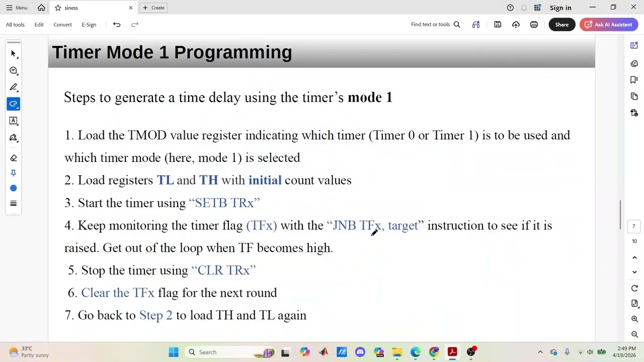Image resolution: width=644 pixels, height=362 pixels.
Task: Zoom in on the document
Action: pos(634,319)
